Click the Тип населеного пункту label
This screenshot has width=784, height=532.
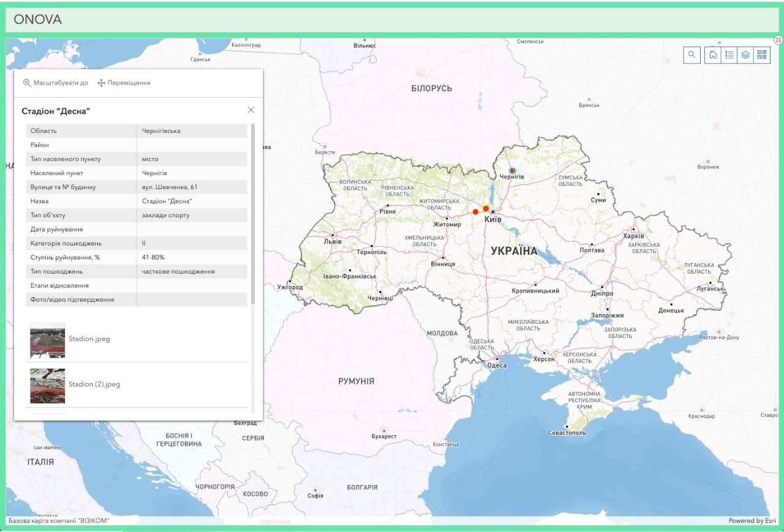(x=66, y=159)
